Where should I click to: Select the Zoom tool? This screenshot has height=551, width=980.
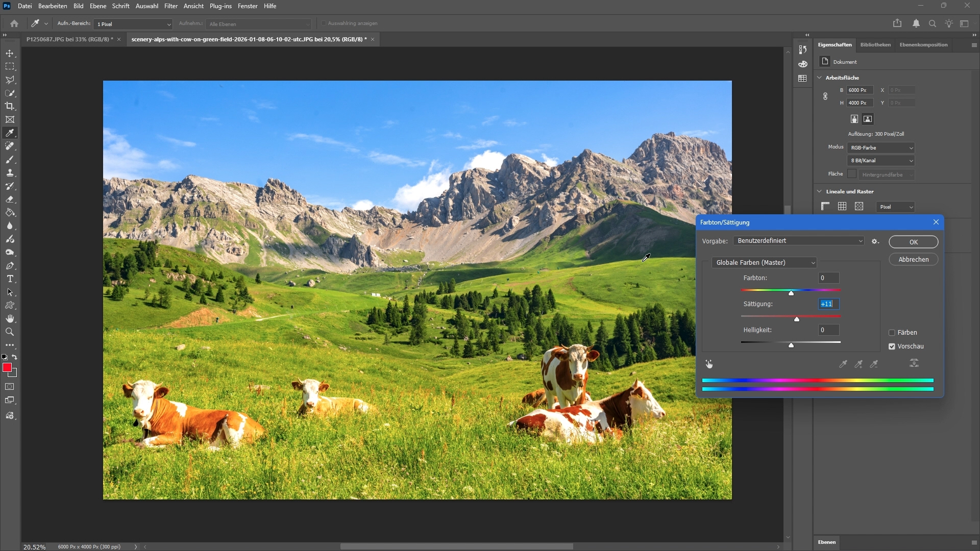coord(10,332)
